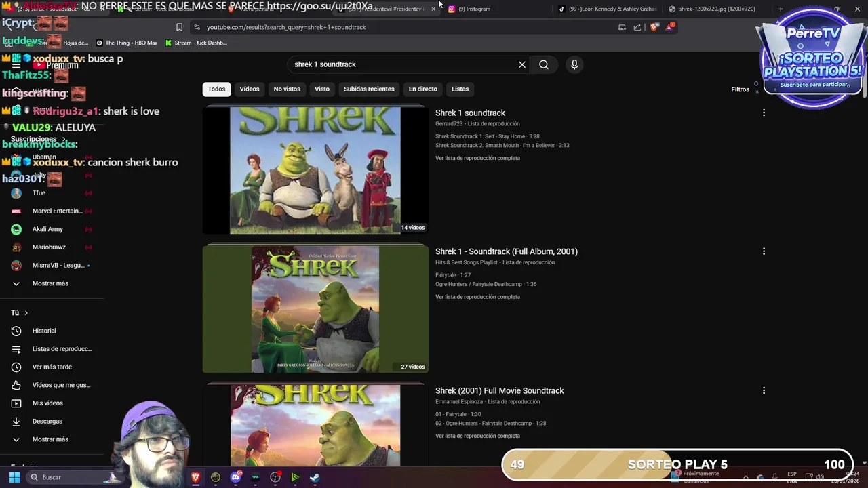Clear the search box with the X icon
868x488 pixels.
click(x=522, y=64)
